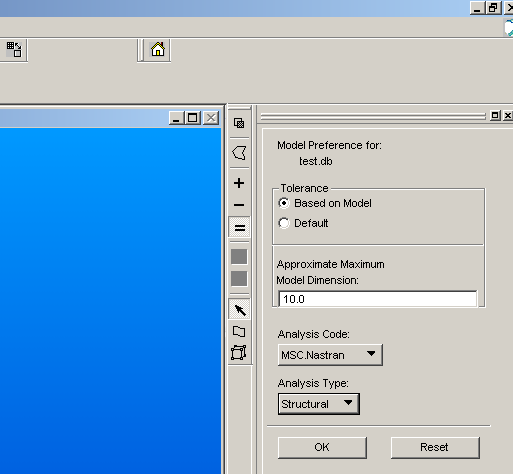Click the flat polygon shape icon
The height and width of the screenshot is (474, 513).
239,331
